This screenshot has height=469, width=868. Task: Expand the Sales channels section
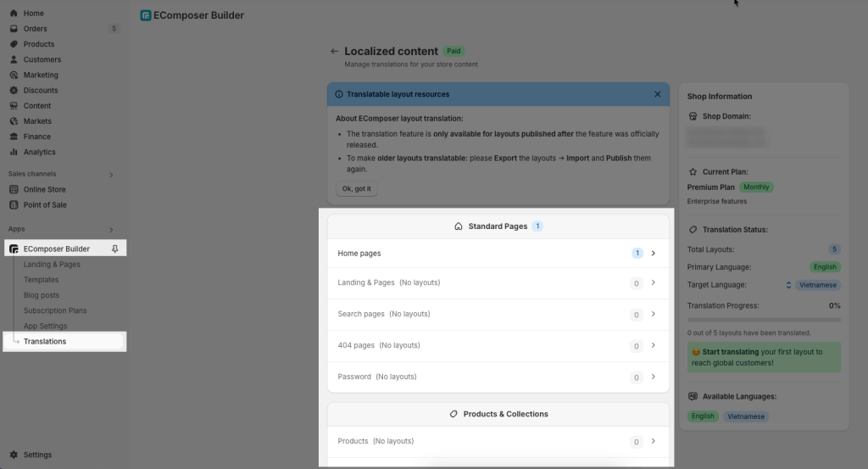(x=111, y=175)
